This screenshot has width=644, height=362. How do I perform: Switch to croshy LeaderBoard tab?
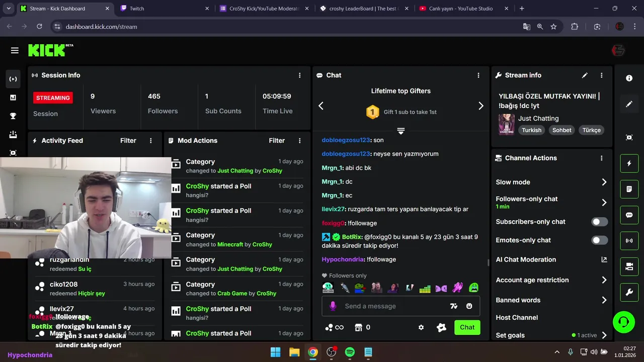click(364, 9)
